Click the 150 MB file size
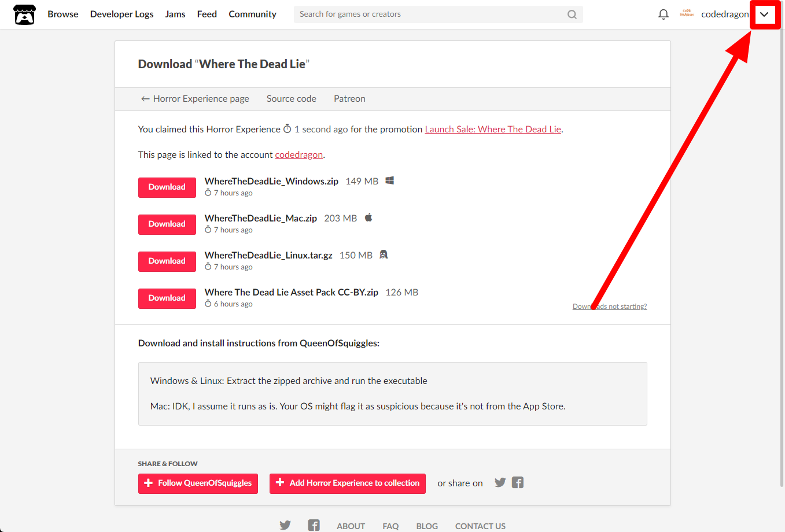 pyautogui.click(x=356, y=255)
